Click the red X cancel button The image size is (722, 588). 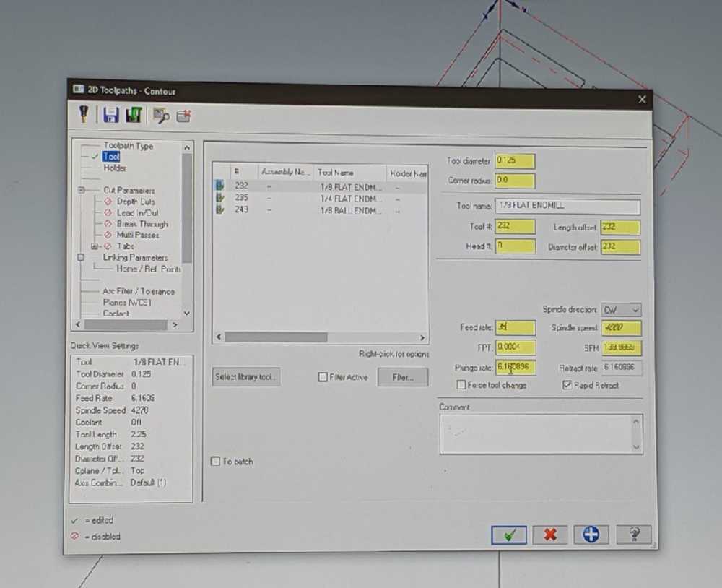click(x=550, y=535)
